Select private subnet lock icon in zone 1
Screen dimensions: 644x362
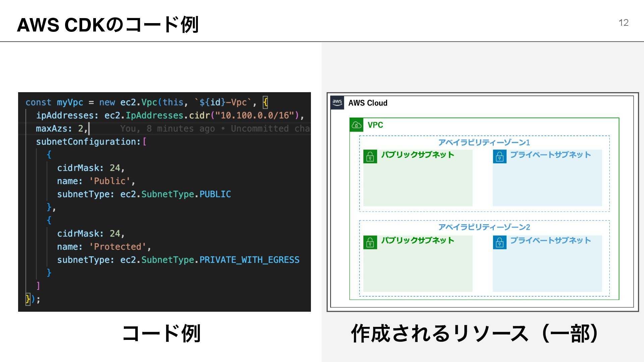tap(499, 157)
